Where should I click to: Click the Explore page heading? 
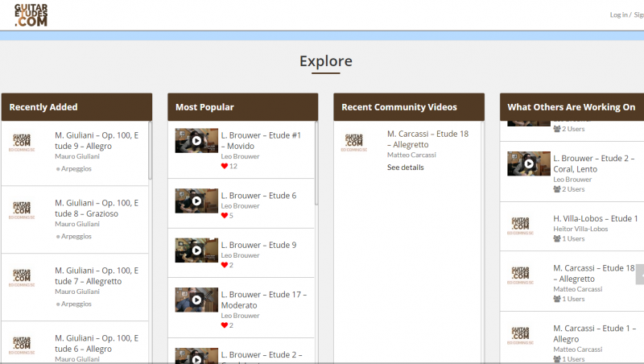326,61
